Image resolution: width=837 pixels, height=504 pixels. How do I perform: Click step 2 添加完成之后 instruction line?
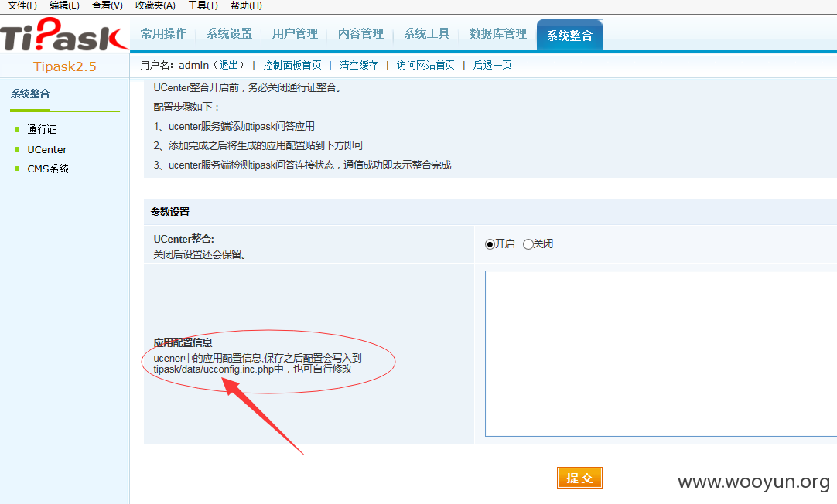pos(258,145)
